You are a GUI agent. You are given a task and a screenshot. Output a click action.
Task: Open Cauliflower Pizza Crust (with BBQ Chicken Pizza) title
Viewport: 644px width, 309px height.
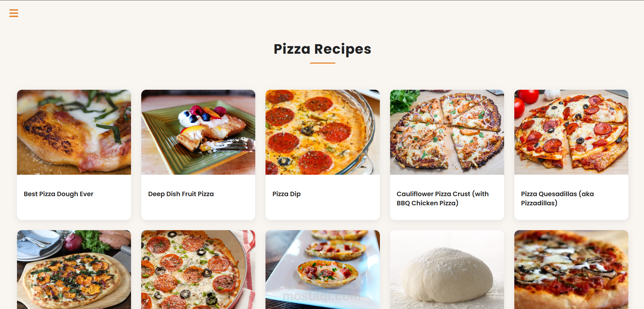[443, 198]
